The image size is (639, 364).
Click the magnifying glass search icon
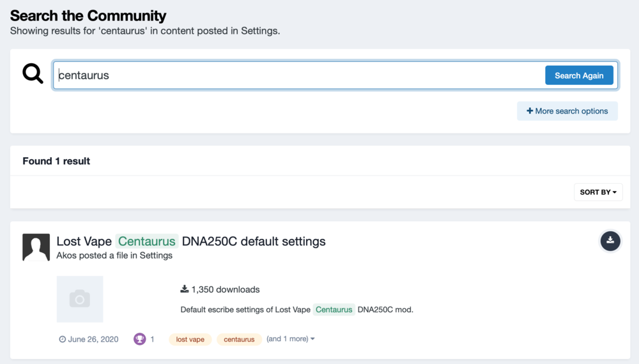click(33, 73)
